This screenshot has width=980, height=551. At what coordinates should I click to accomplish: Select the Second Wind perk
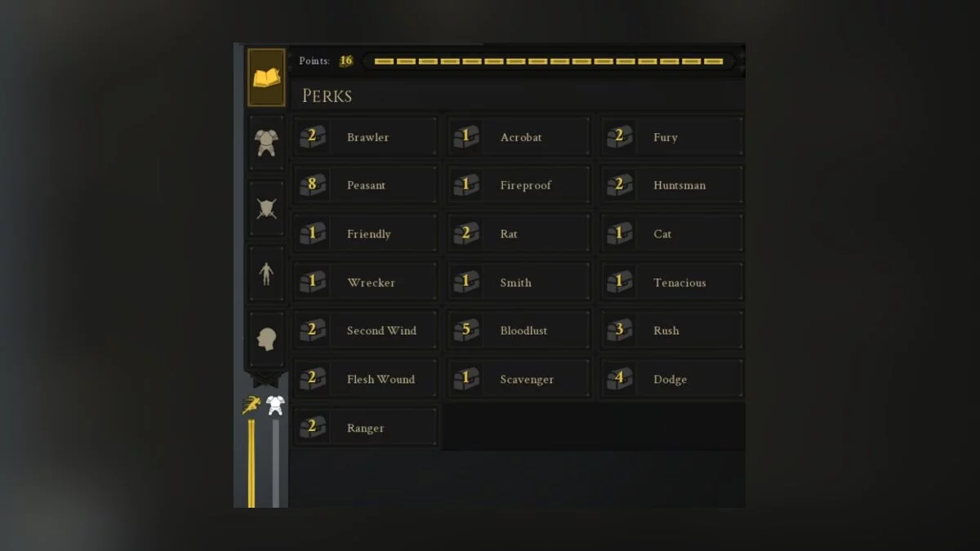[x=365, y=331]
